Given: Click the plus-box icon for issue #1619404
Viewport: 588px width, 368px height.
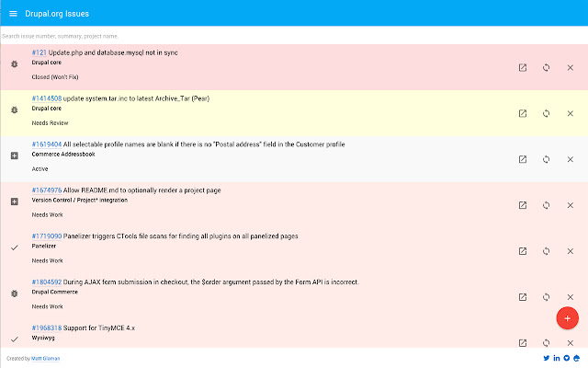Looking at the screenshot, I should point(15,155).
